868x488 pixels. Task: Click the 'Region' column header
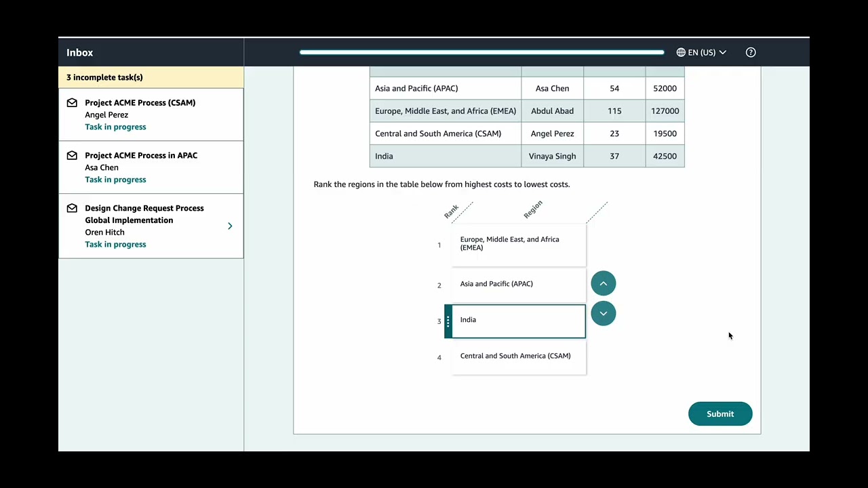(x=533, y=209)
